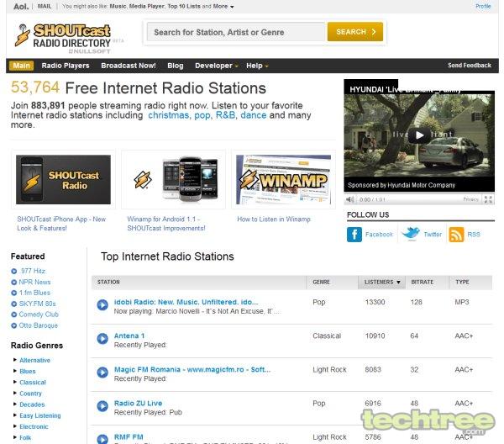Expand the Electronic genre
This screenshot has height=444, width=504.
coord(15,426)
